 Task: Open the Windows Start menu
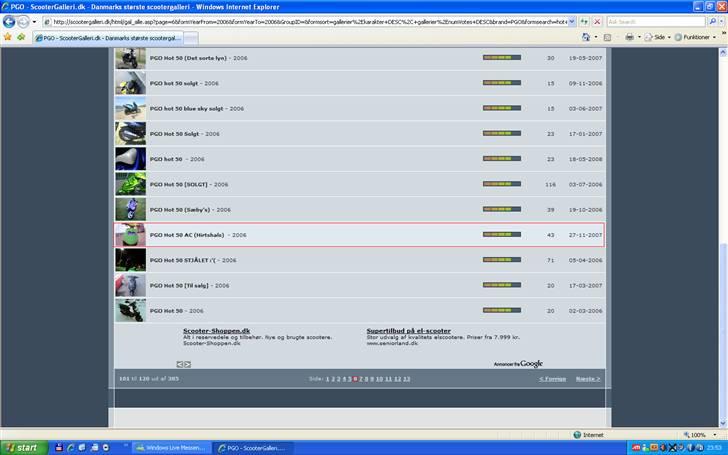coord(22,448)
